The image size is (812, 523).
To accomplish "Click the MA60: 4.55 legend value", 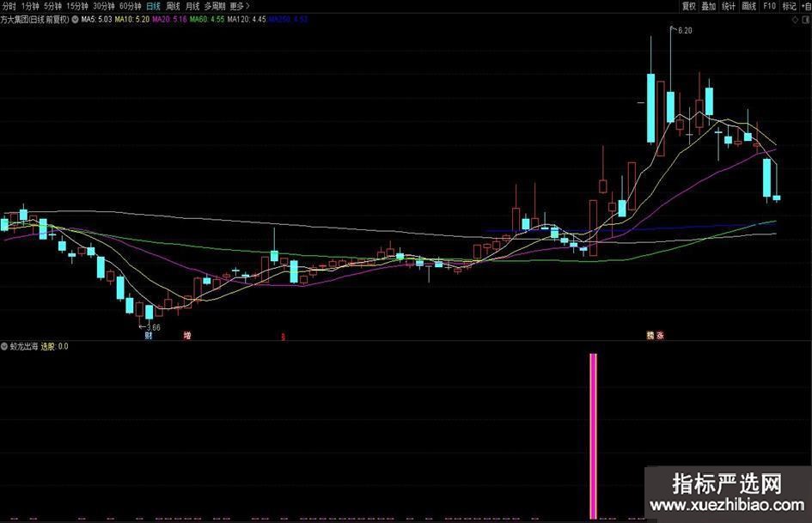I will [x=207, y=20].
